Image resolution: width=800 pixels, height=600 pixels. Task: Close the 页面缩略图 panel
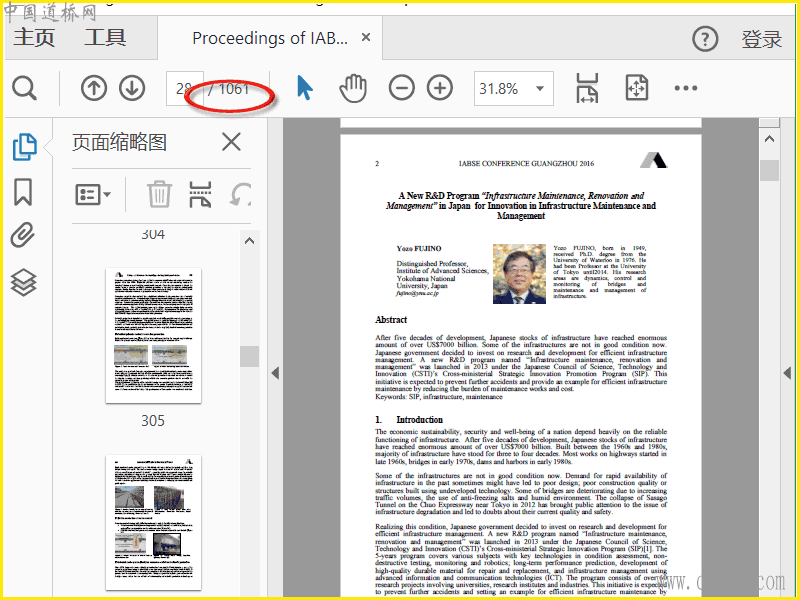click(x=231, y=142)
